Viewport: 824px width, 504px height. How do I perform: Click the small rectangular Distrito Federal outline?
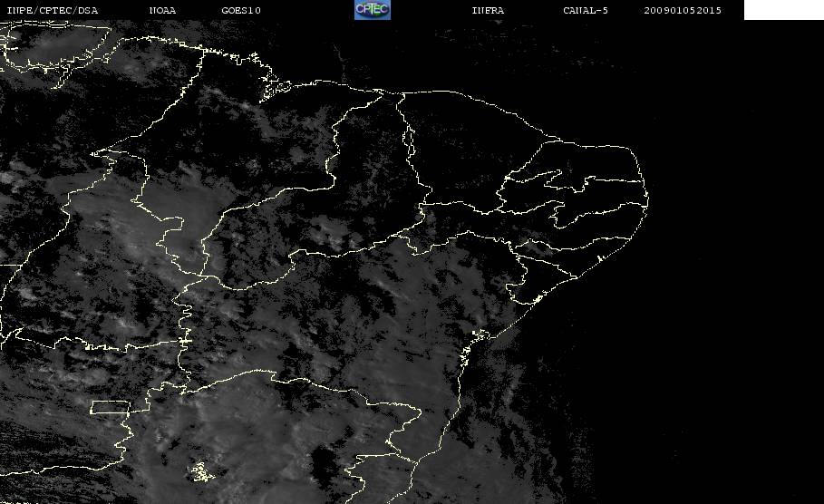[111, 407]
